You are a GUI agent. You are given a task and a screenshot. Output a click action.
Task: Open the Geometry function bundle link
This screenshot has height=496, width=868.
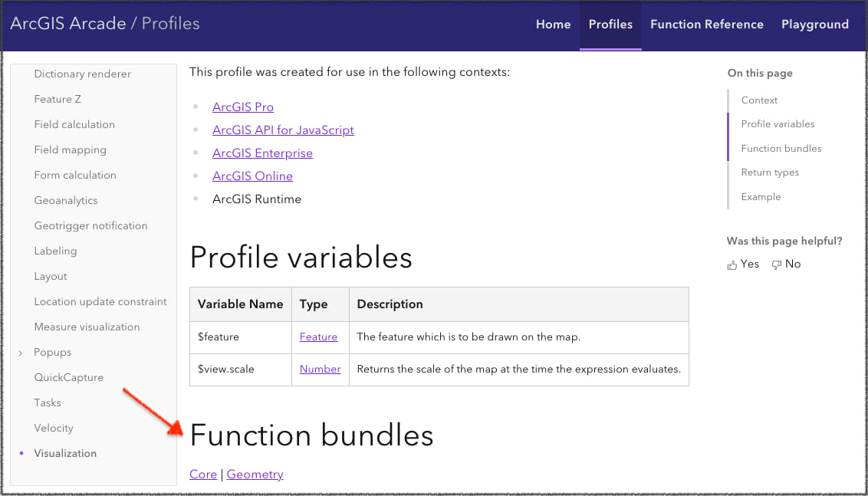pyautogui.click(x=255, y=474)
